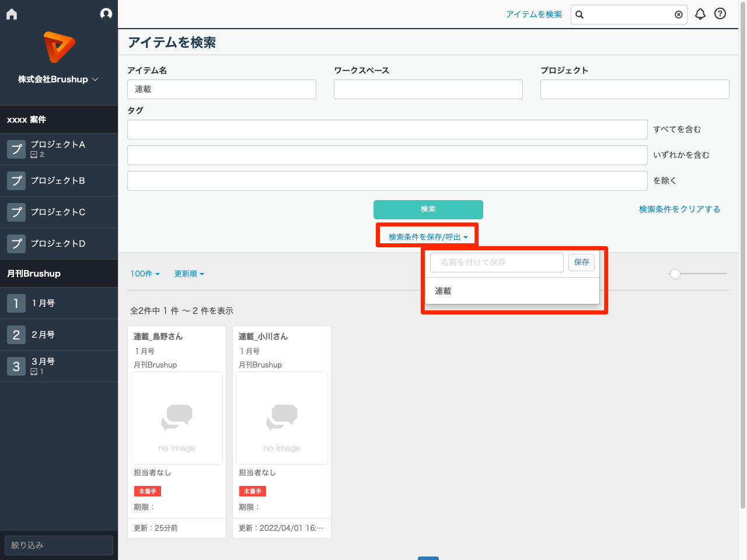
Task: Open the 連載_島野さん item title
Action: 158,337
